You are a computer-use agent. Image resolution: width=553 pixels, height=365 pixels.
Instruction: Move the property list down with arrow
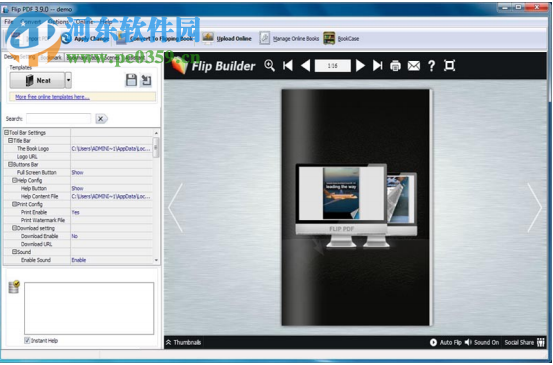(156, 260)
